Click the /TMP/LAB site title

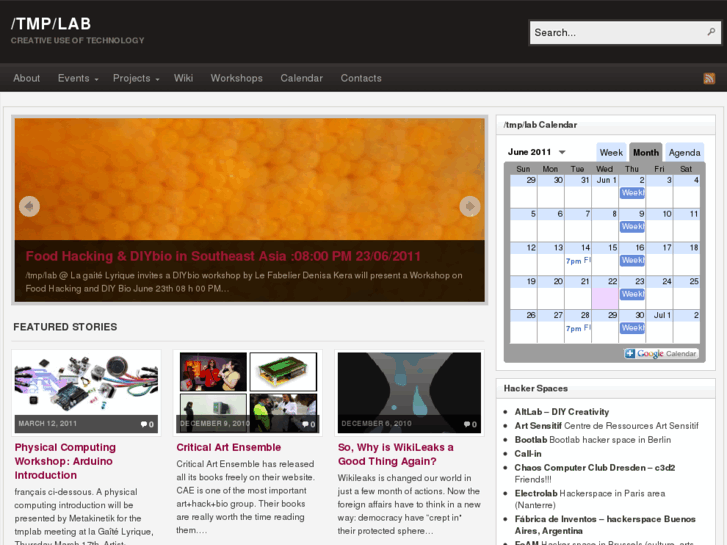51,24
